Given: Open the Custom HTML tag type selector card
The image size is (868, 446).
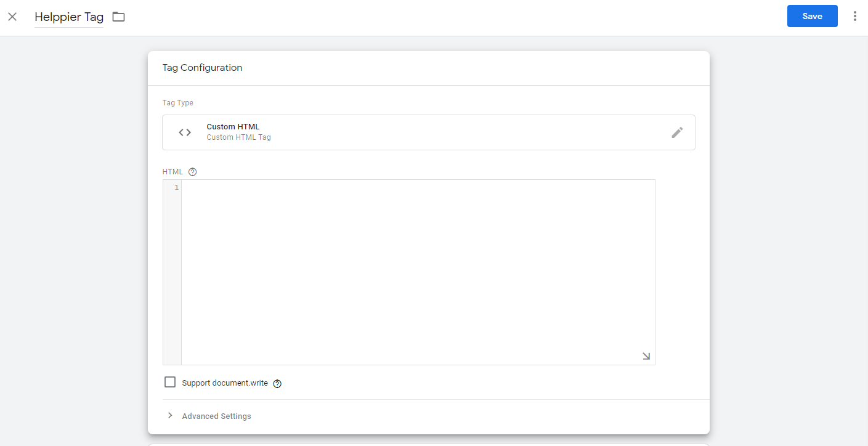Looking at the screenshot, I should click(x=428, y=132).
